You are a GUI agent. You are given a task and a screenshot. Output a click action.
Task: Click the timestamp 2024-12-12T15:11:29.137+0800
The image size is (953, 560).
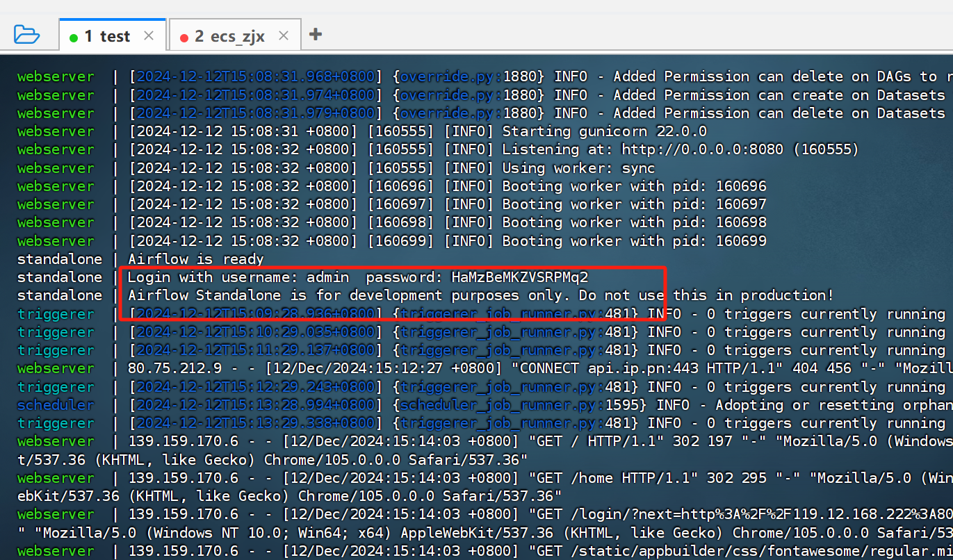[x=256, y=350]
